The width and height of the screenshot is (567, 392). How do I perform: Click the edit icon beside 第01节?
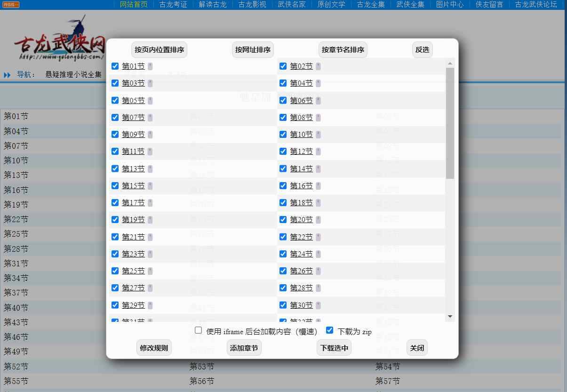[150, 66]
